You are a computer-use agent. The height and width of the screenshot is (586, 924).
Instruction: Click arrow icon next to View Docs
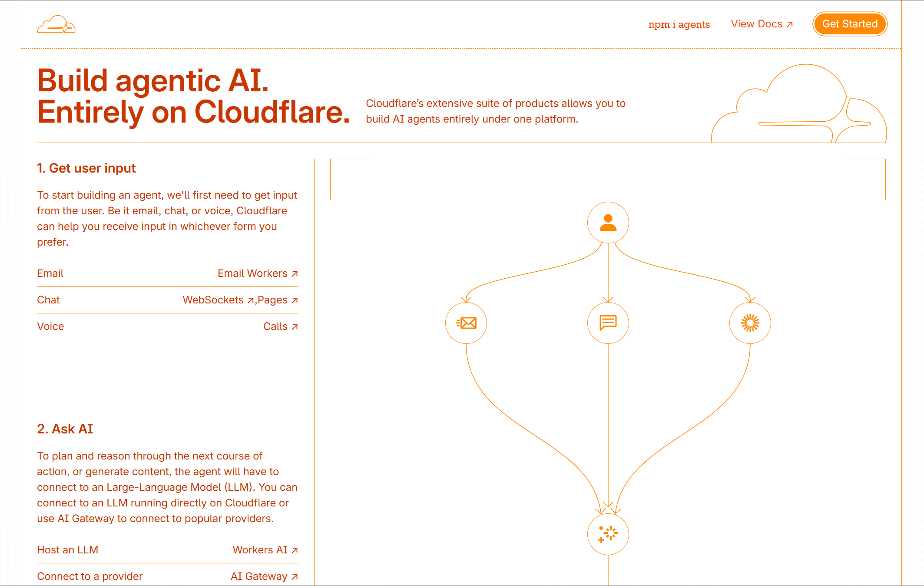coord(790,24)
